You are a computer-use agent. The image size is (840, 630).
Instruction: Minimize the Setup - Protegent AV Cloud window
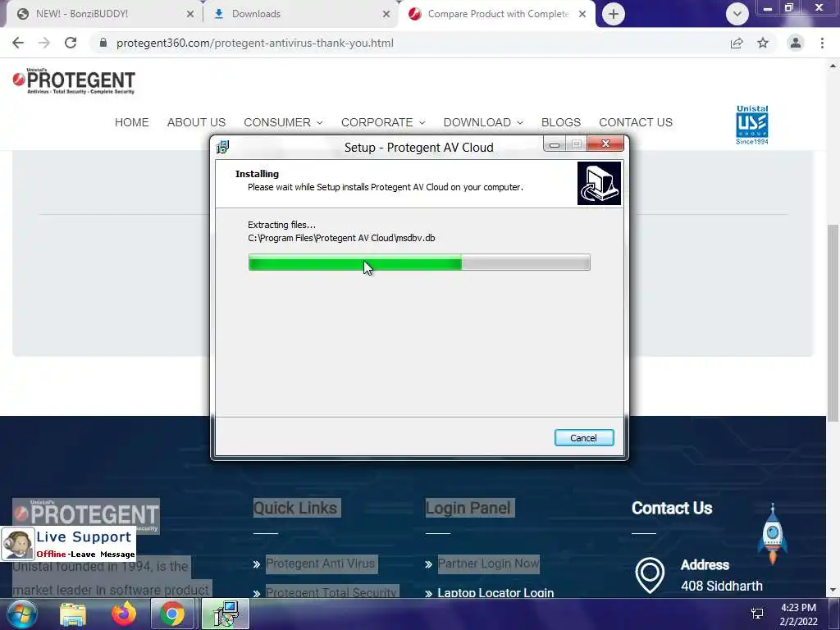(x=555, y=144)
